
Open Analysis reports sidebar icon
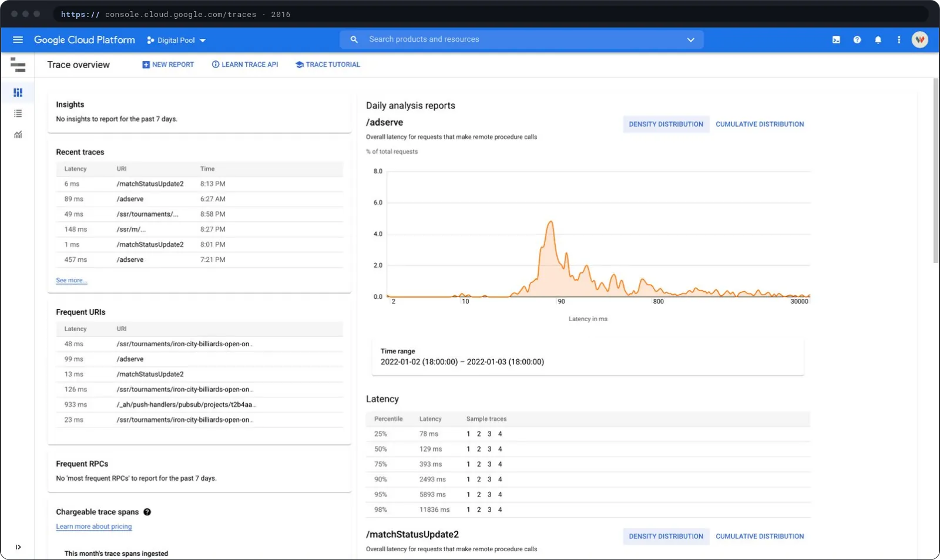(18, 134)
